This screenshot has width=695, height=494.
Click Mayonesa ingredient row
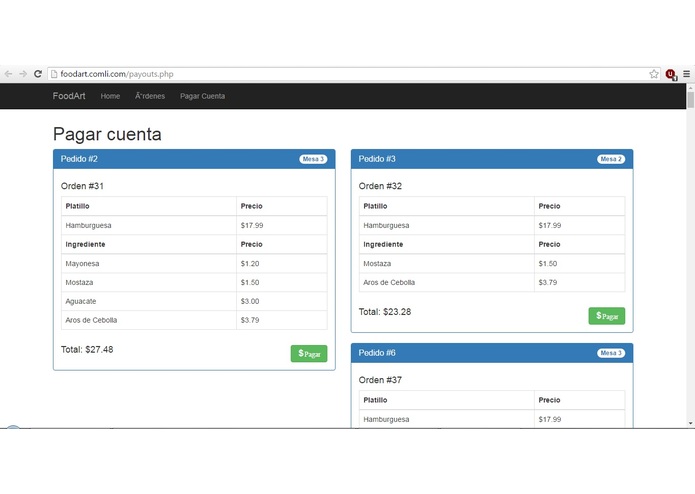tap(194, 264)
